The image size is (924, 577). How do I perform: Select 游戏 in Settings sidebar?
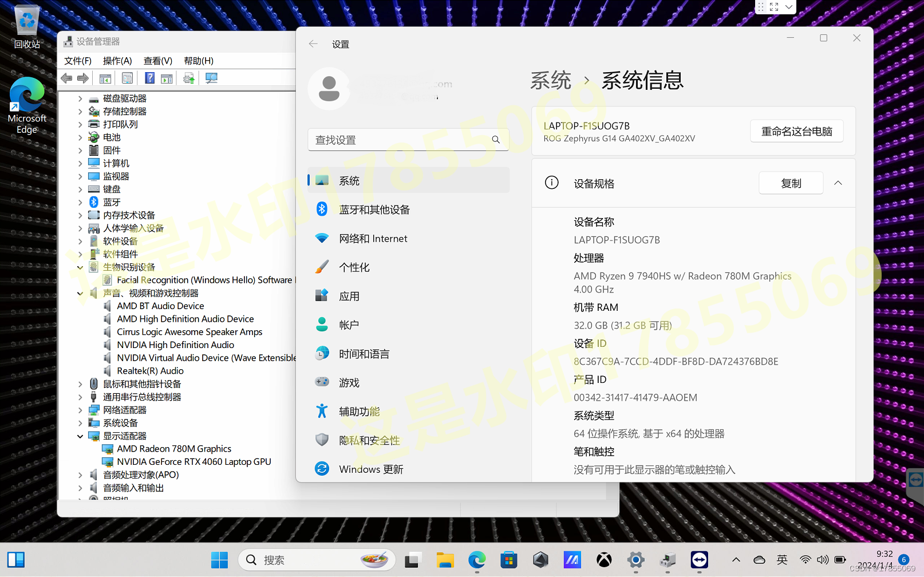coord(408,382)
